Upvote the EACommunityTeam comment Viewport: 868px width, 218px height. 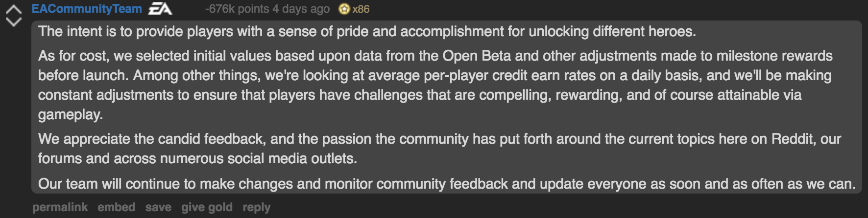14,9
